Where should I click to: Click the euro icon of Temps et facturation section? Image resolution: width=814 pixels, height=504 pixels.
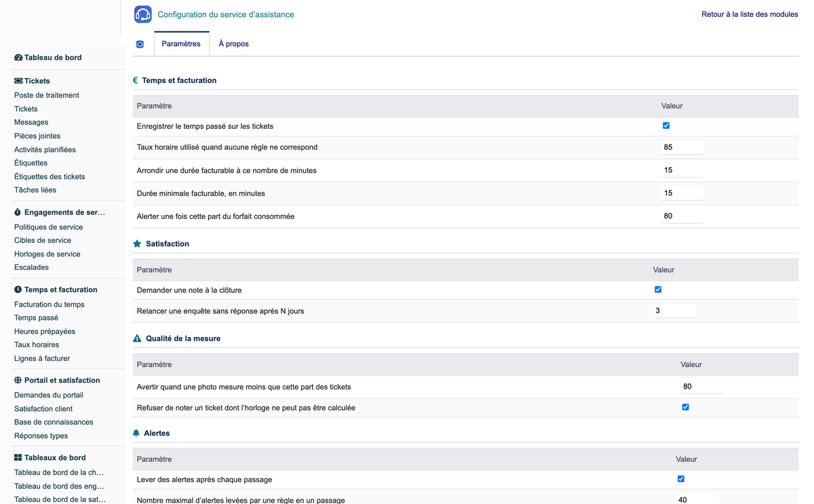[136, 80]
